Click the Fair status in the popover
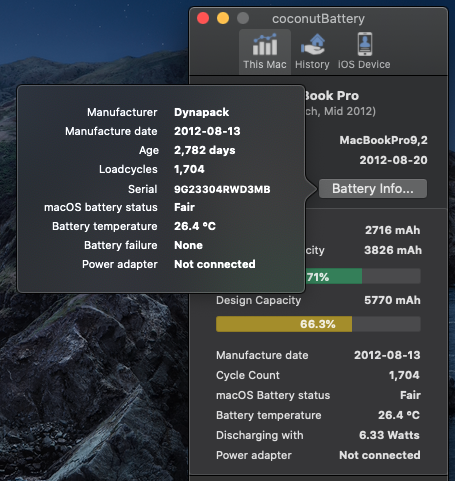This screenshot has height=481, width=455. point(184,207)
